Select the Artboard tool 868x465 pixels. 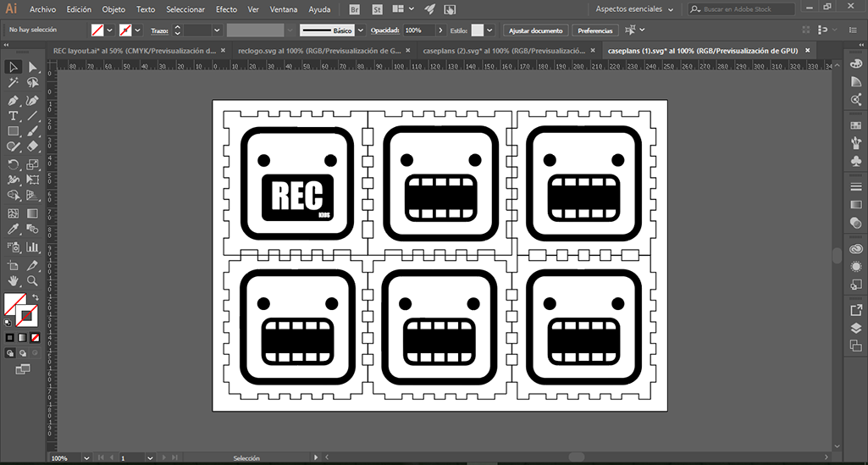[x=14, y=265]
